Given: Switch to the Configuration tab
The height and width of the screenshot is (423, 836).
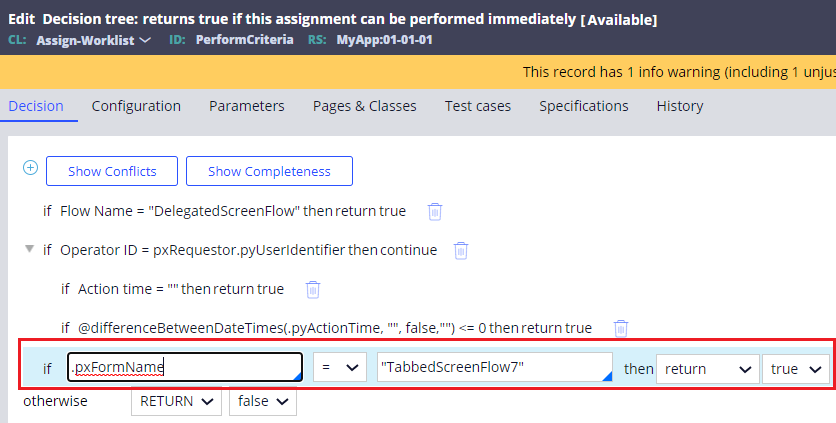Looking at the screenshot, I should coord(136,106).
